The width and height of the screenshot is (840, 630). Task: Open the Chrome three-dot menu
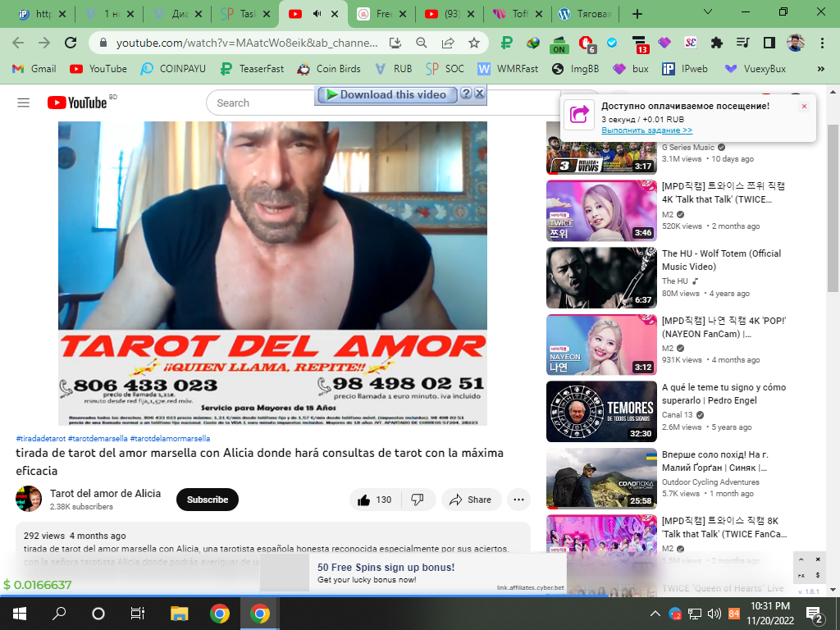(x=822, y=43)
